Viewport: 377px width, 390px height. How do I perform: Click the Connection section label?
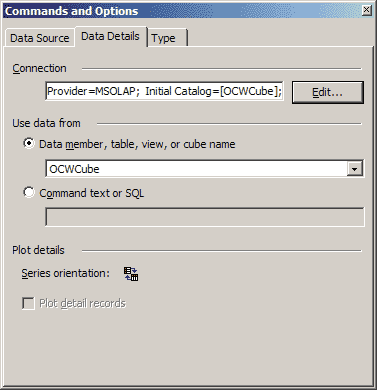point(39,68)
